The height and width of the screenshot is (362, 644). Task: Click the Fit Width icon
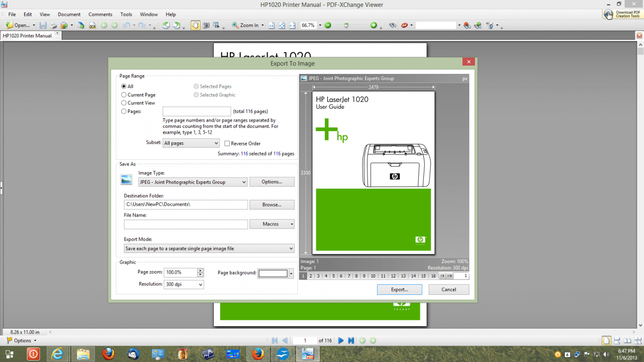tap(292, 25)
